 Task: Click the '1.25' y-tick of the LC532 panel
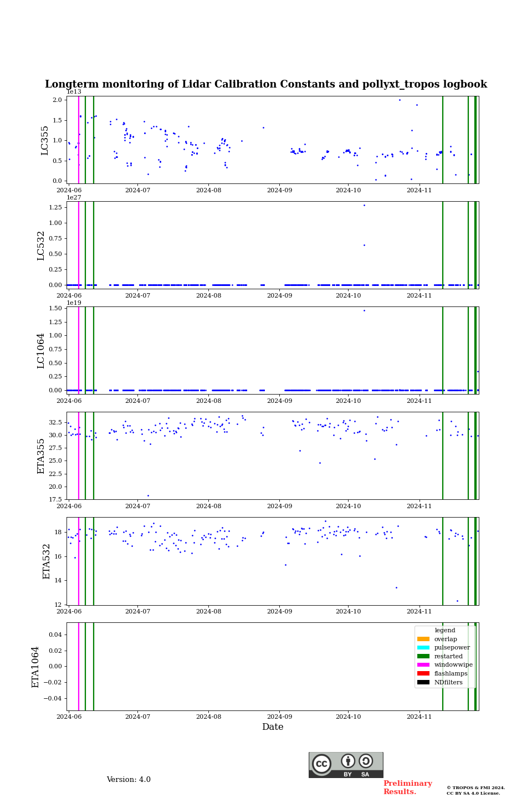56,207
